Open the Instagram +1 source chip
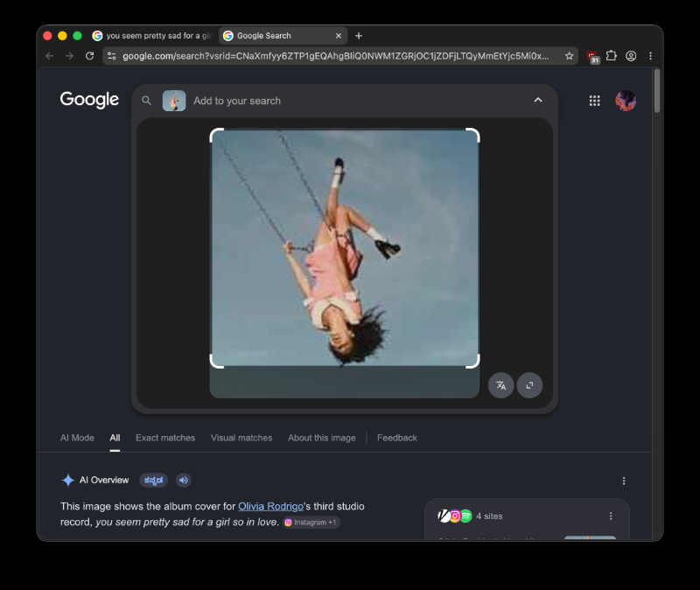This screenshot has width=700, height=590. point(311,522)
